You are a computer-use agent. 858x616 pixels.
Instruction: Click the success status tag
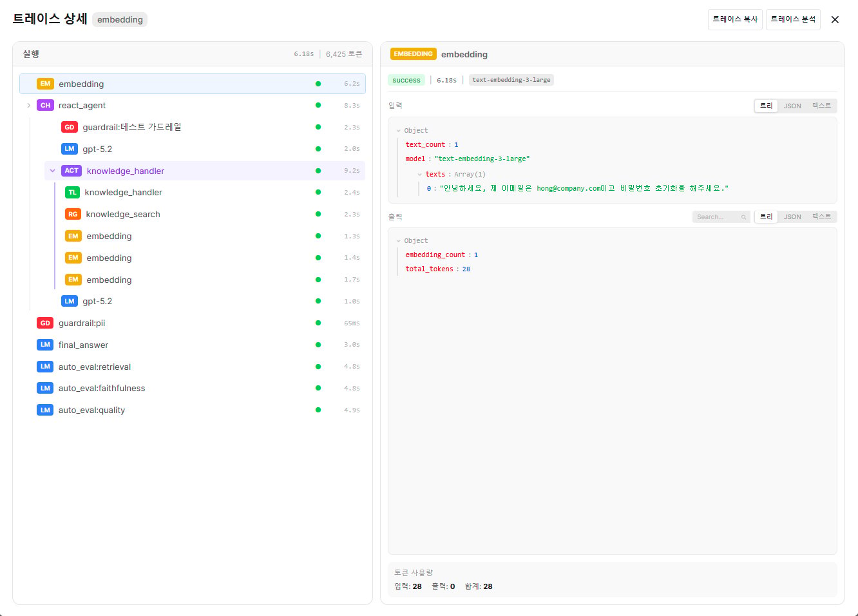[x=406, y=80]
